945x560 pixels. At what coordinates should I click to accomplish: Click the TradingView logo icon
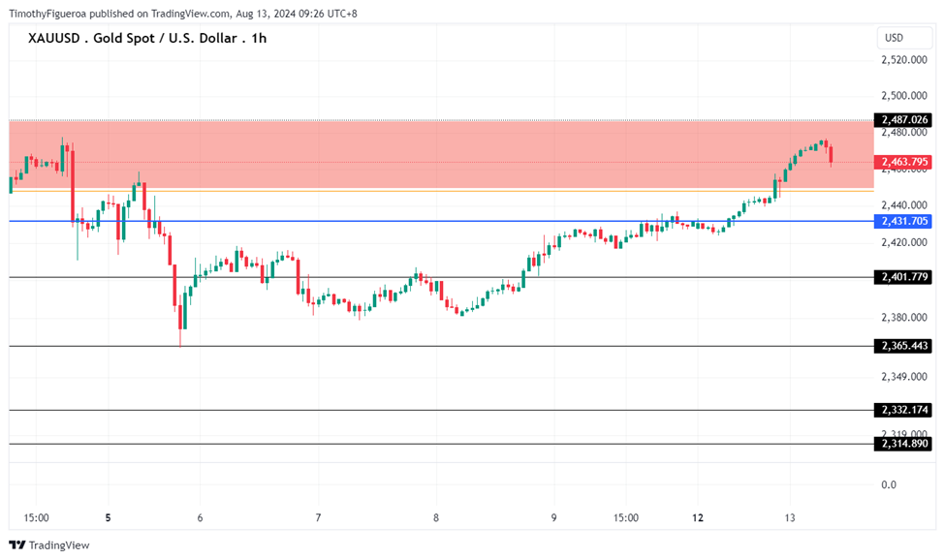click(17, 545)
